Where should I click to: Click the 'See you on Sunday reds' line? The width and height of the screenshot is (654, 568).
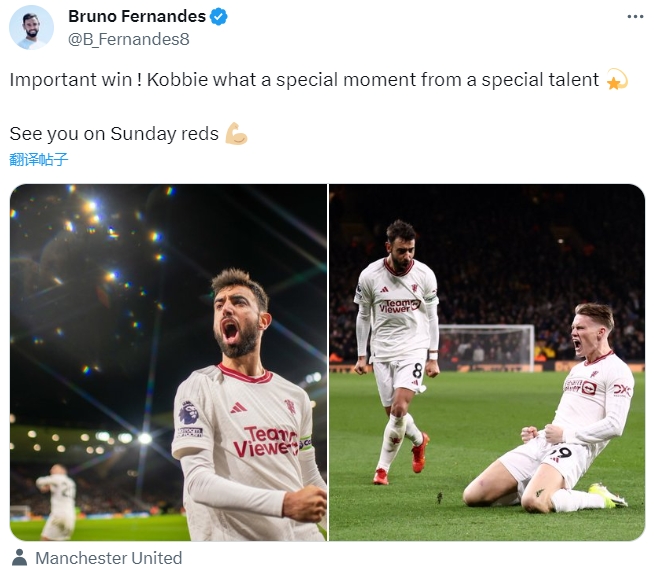pos(114,134)
